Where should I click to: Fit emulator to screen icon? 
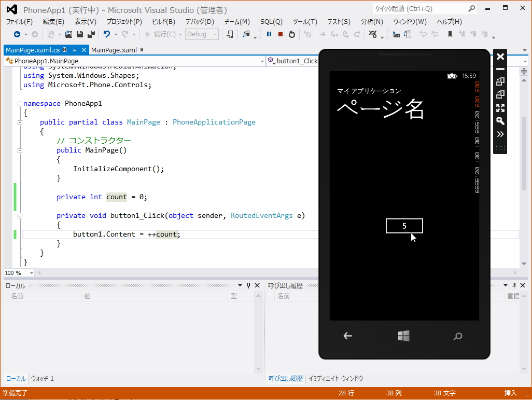click(x=500, y=108)
